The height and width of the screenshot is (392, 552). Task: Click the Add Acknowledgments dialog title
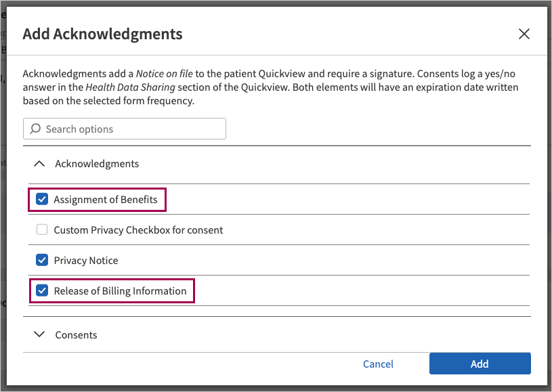tap(102, 34)
